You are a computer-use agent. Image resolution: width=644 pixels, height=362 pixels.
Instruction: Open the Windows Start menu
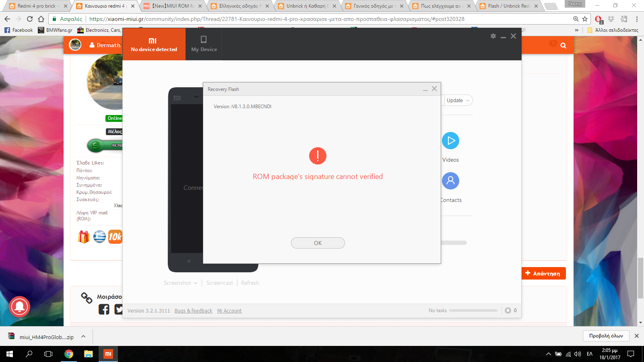pyautogui.click(x=10, y=354)
